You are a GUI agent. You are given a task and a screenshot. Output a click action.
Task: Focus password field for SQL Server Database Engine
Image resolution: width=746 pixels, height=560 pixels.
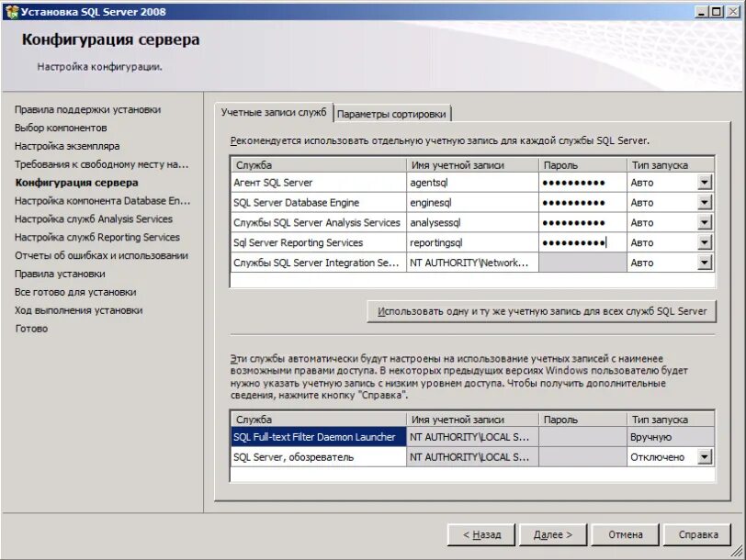(582, 203)
